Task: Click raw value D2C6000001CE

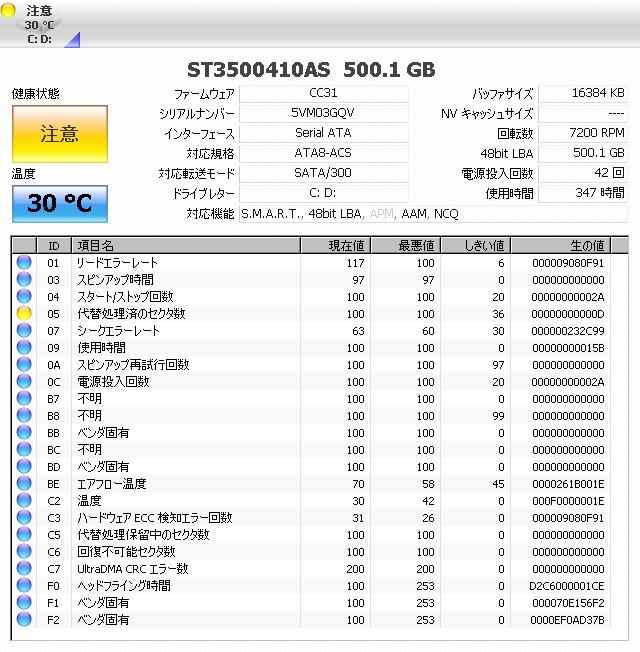Action: pos(566,586)
